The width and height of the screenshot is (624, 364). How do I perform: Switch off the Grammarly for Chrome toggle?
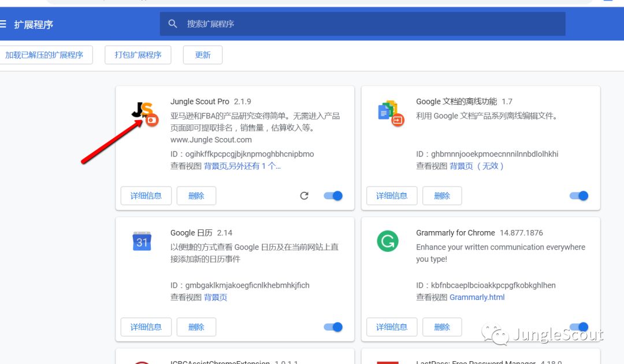click(579, 327)
